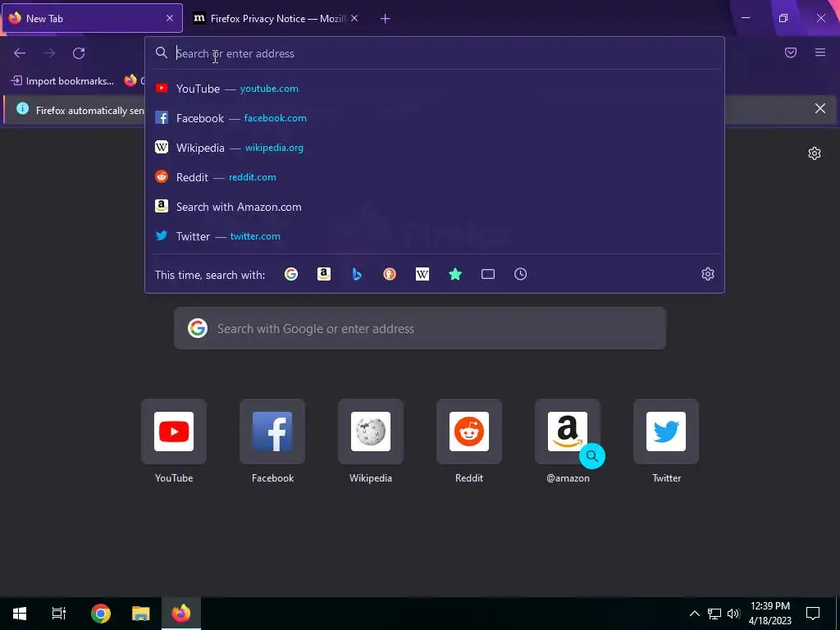The height and width of the screenshot is (630, 840).
Task: Search this time with Google icon
Action: coord(291,274)
